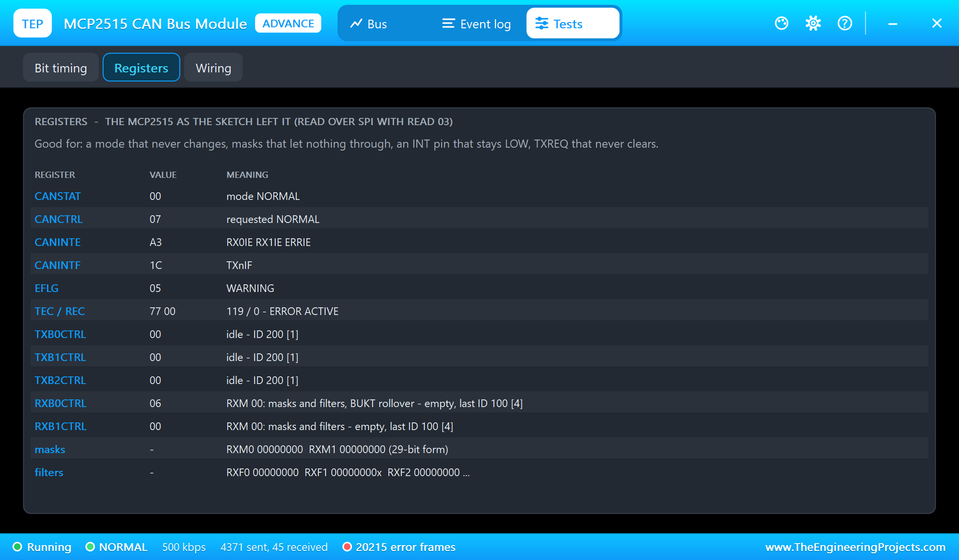This screenshot has width=959, height=560.
Task: Click the RXB1CTRL register name
Action: coord(60,426)
